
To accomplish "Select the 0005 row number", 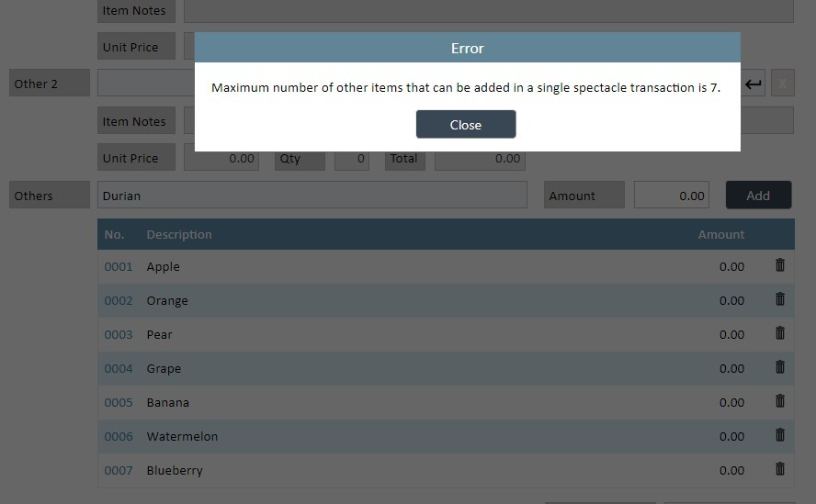I will tap(119, 403).
